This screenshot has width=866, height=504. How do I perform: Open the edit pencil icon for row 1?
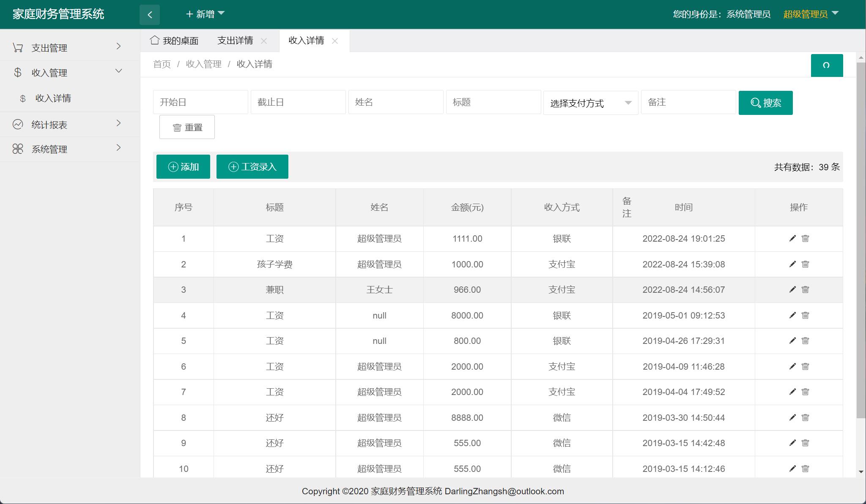792,238
